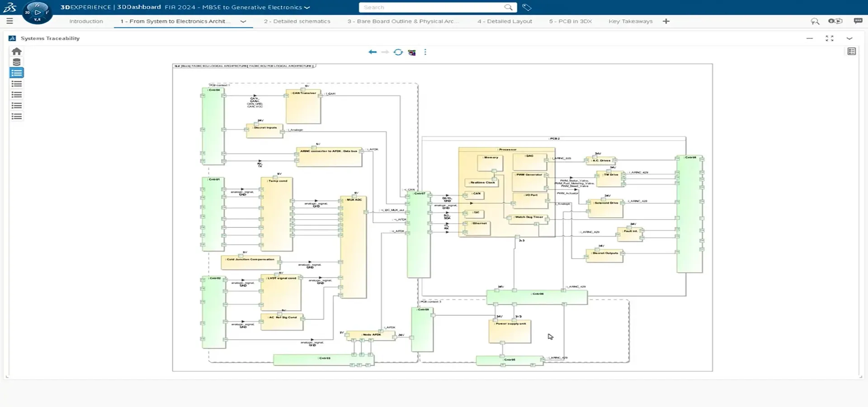Collapse the widget using its chevron at top right
868x407 pixels.
click(850, 38)
